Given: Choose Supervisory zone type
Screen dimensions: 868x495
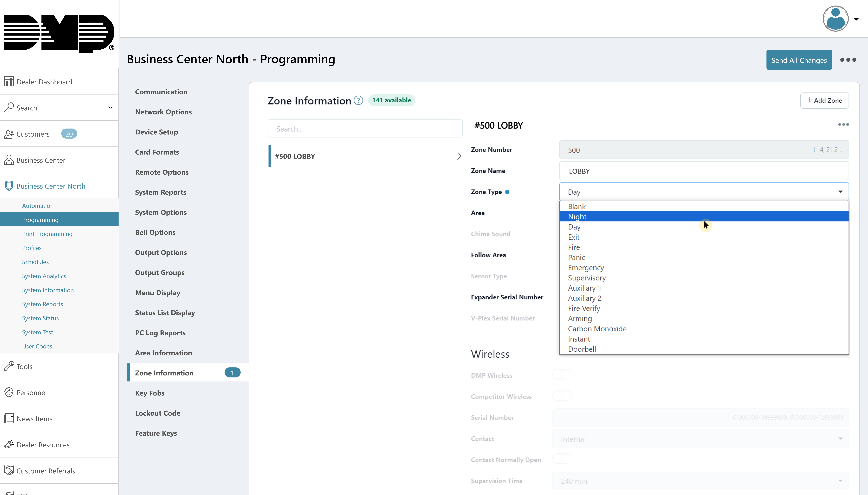Looking at the screenshot, I should coord(704,278).
